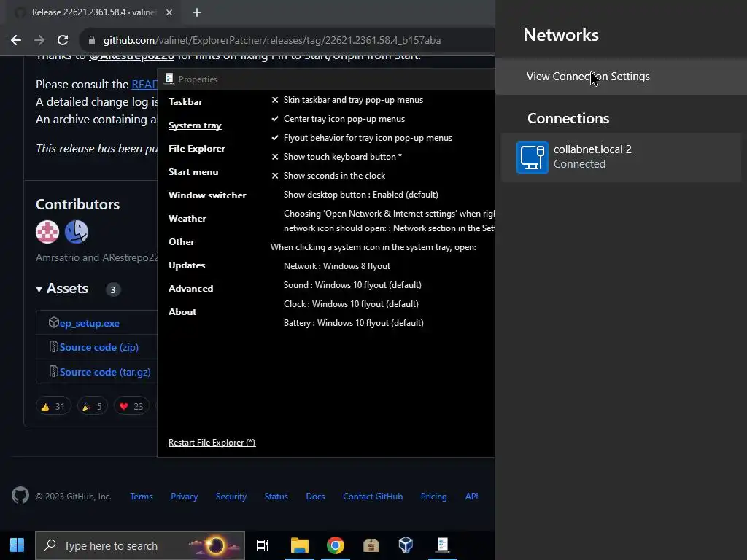
Task: Open the Terms footer link
Action: (142, 496)
